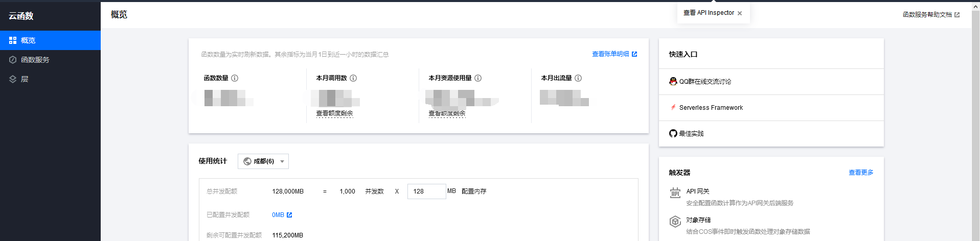Click 查看更多 in 触发器 panel
This screenshot has width=980, height=241.
click(x=861, y=173)
